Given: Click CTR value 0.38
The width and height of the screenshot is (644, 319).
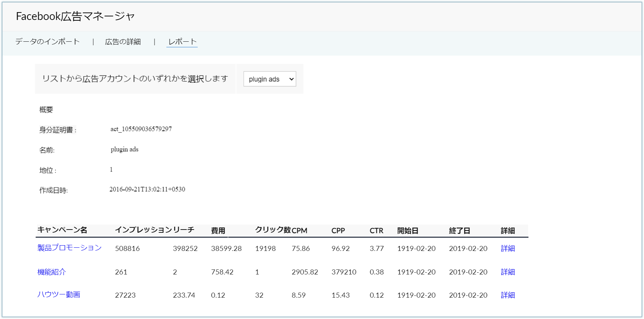Looking at the screenshot, I should (377, 272).
